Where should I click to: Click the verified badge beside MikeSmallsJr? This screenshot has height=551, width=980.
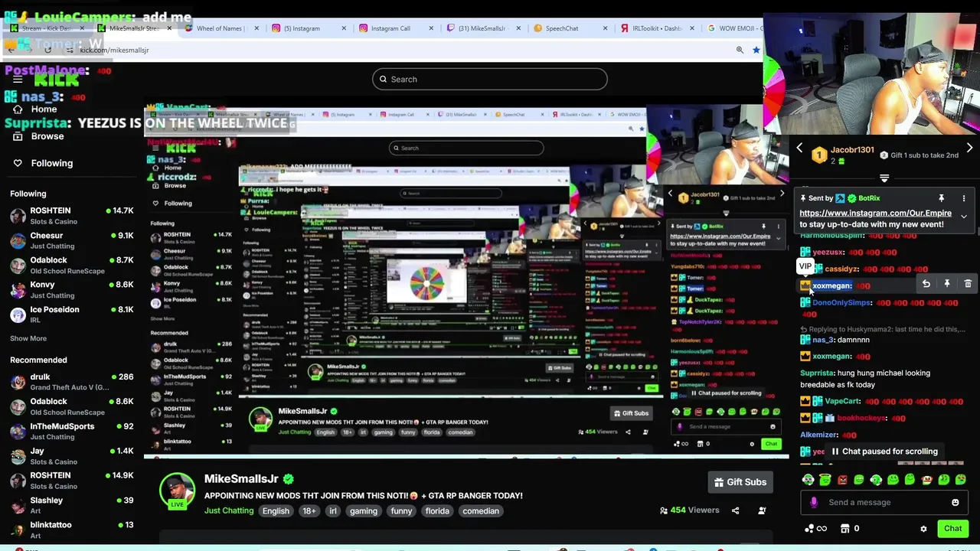coord(288,479)
